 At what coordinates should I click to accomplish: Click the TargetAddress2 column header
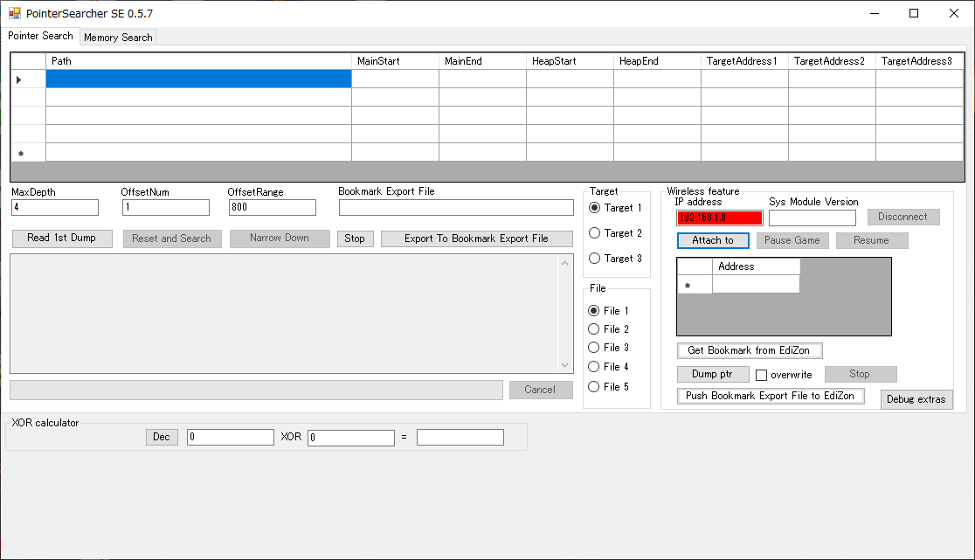(x=832, y=61)
